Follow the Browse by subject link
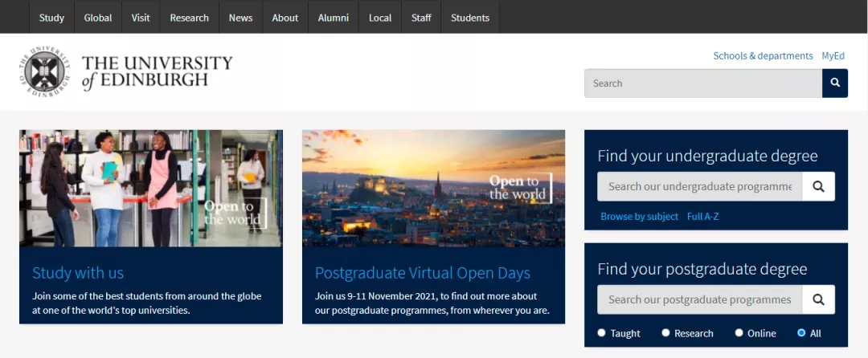 click(x=640, y=217)
